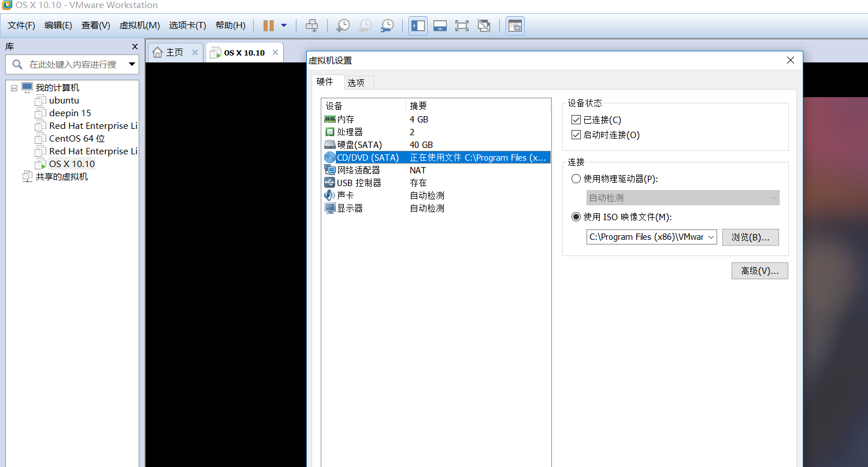This screenshot has height=467, width=868.
Task: Select the 内存 memory device row
Action: [436, 120]
